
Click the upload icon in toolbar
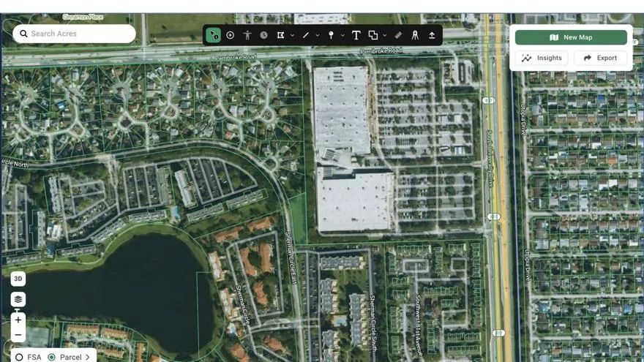[432, 35]
